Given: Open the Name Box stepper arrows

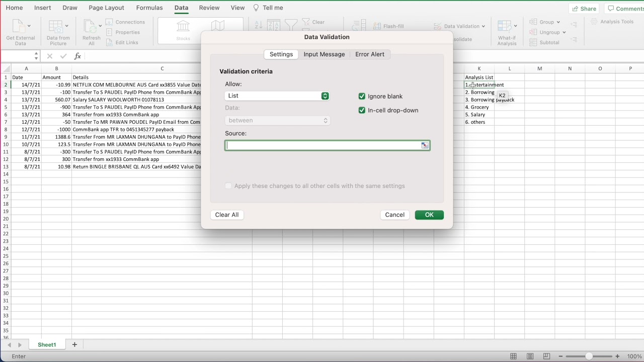Looking at the screenshot, I should (x=36, y=56).
